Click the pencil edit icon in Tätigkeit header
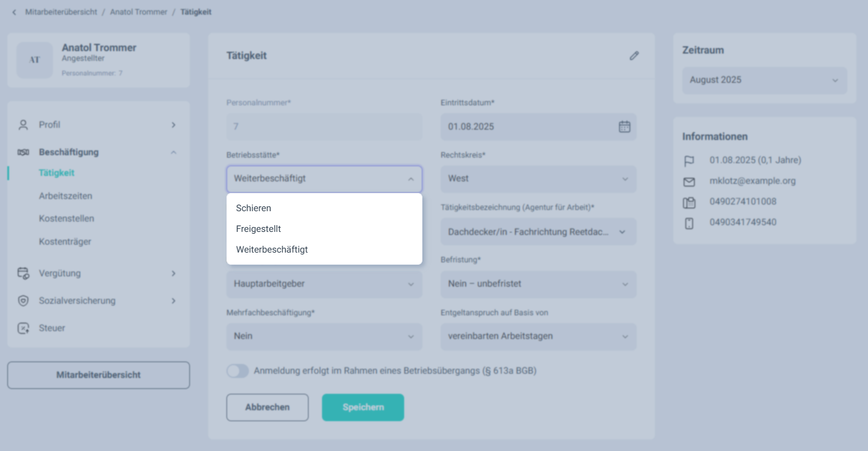This screenshot has height=451, width=868. [634, 56]
